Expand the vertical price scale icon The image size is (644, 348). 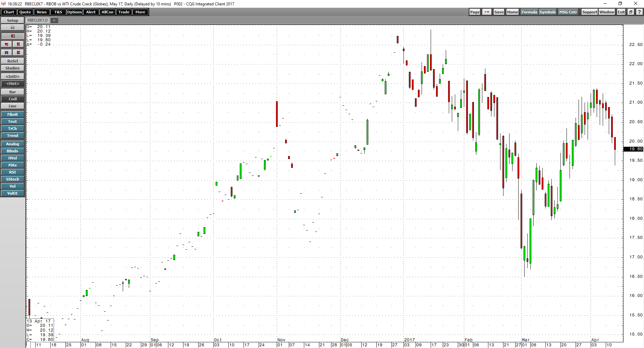pyautogui.click(x=18, y=44)
